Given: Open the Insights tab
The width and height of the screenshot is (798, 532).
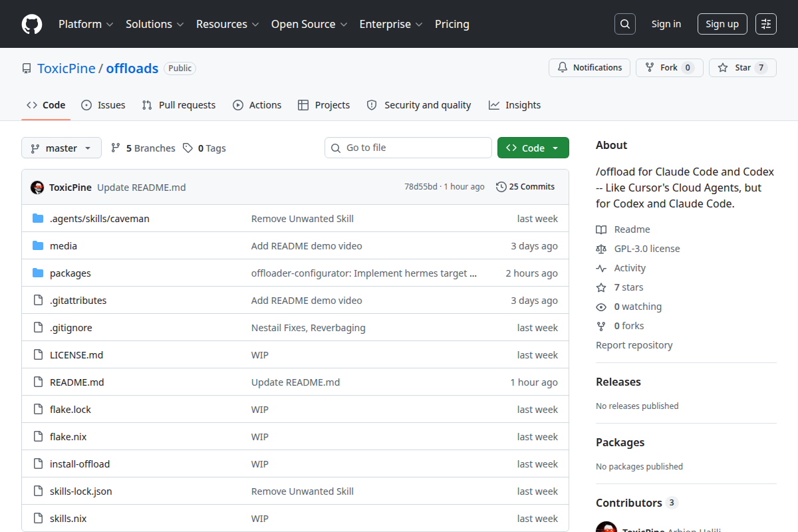Looking at the screenshot, I should [515, 105].
